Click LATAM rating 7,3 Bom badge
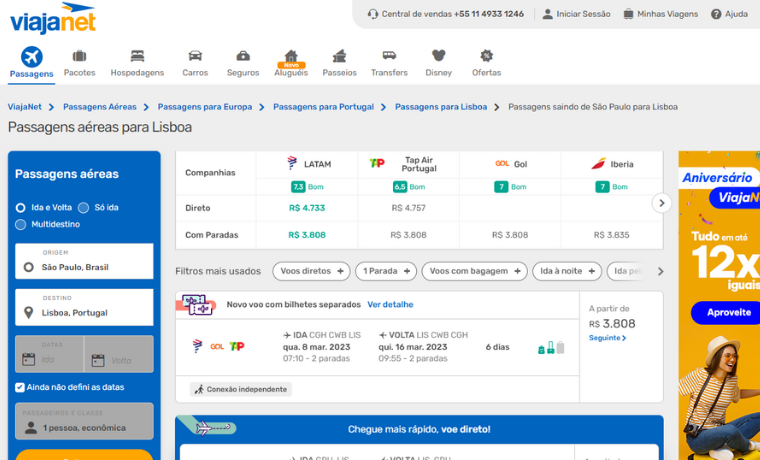Screen dimensions: 760x460 point(307,187)
